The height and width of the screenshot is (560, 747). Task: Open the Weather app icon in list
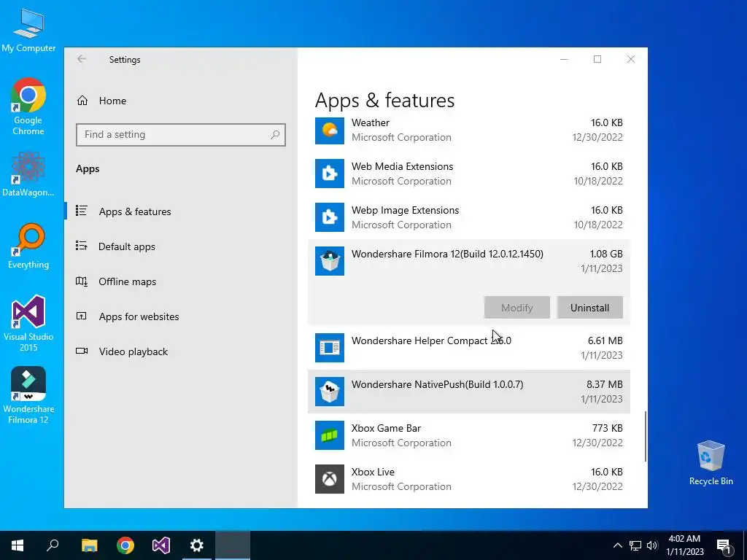[x=329, y=130]
